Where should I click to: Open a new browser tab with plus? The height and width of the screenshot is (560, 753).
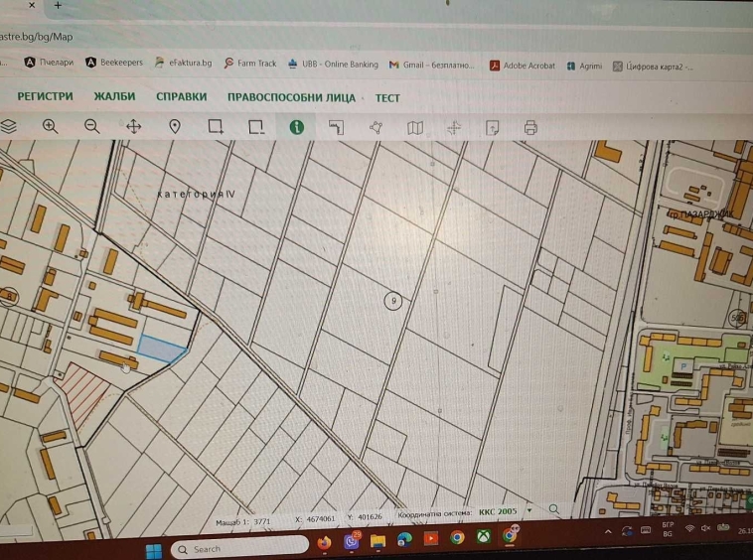coord(58,5)
